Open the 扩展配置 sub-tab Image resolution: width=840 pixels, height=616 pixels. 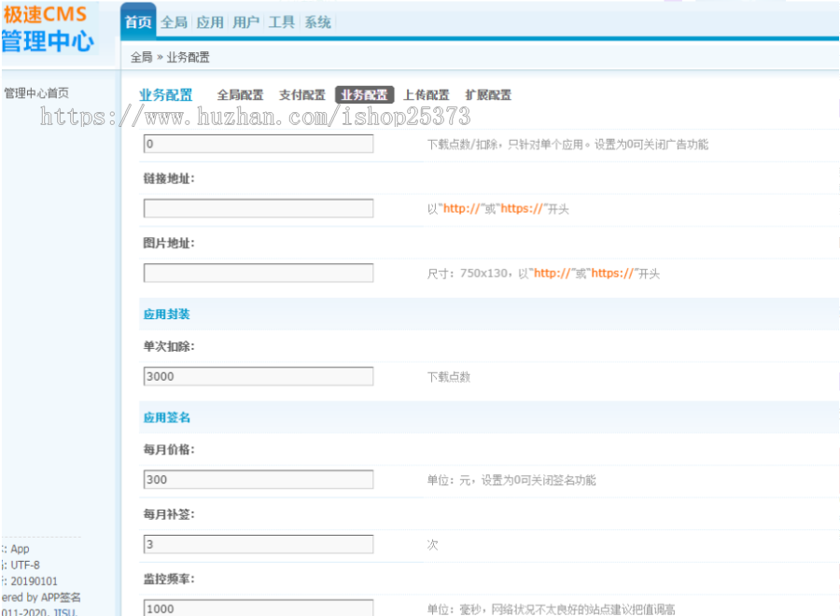point(488,95)
